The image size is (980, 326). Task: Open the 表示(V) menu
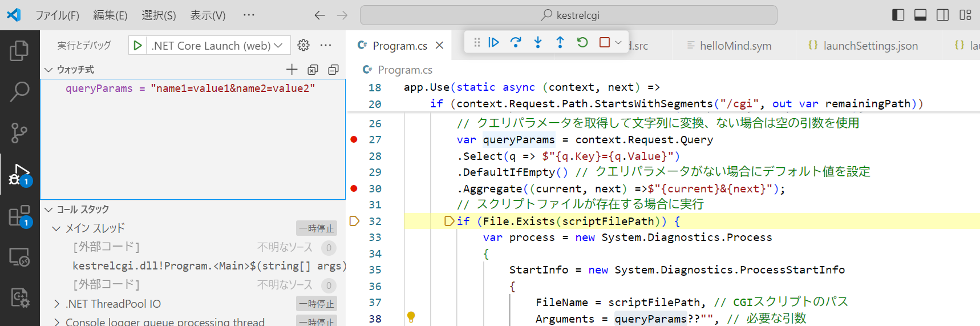click(x=208, y=15)
